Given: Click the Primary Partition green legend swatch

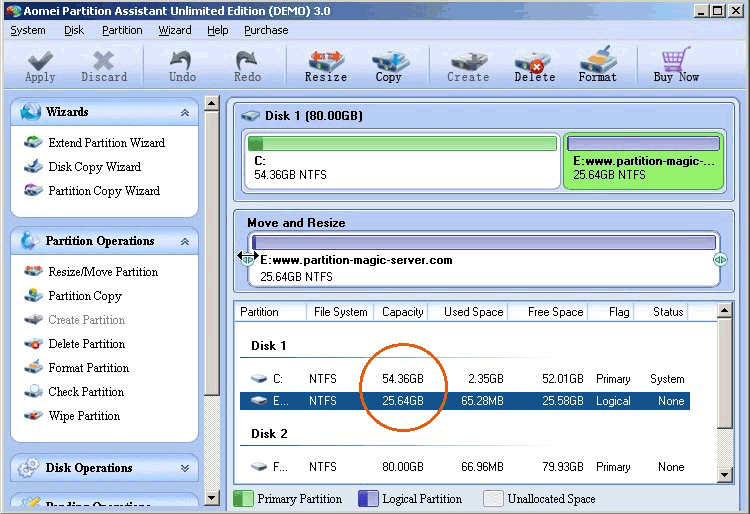Looking at the screenshot, I should [243, 499].
